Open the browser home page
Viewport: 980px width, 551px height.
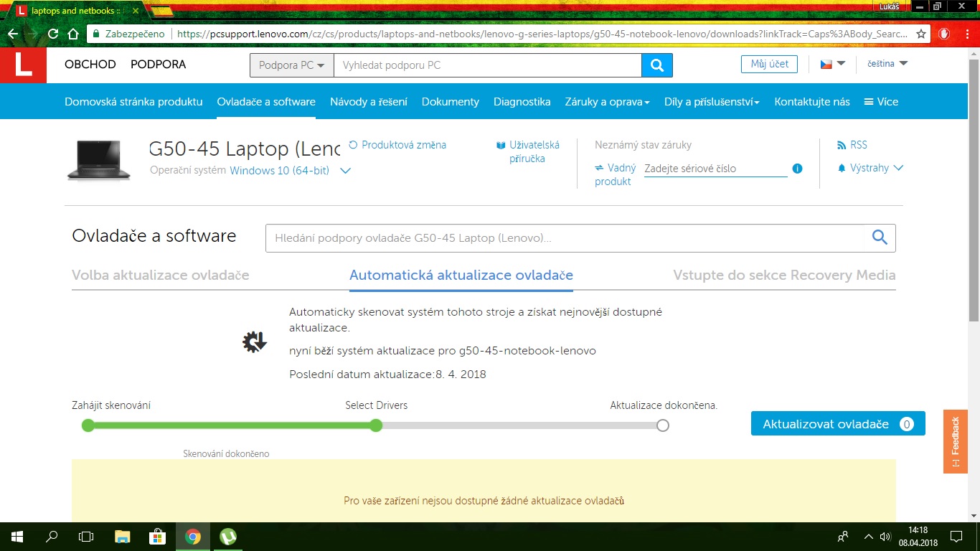click(x=72, y=34)
